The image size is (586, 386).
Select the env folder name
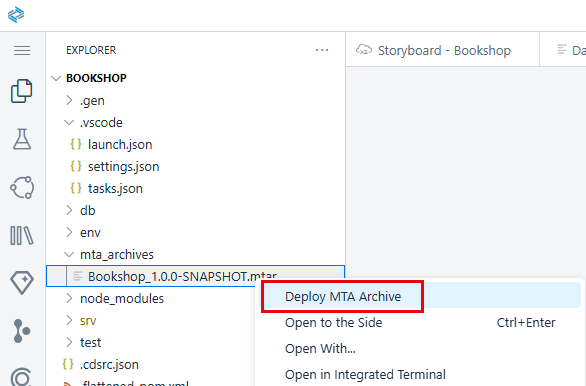90,232
